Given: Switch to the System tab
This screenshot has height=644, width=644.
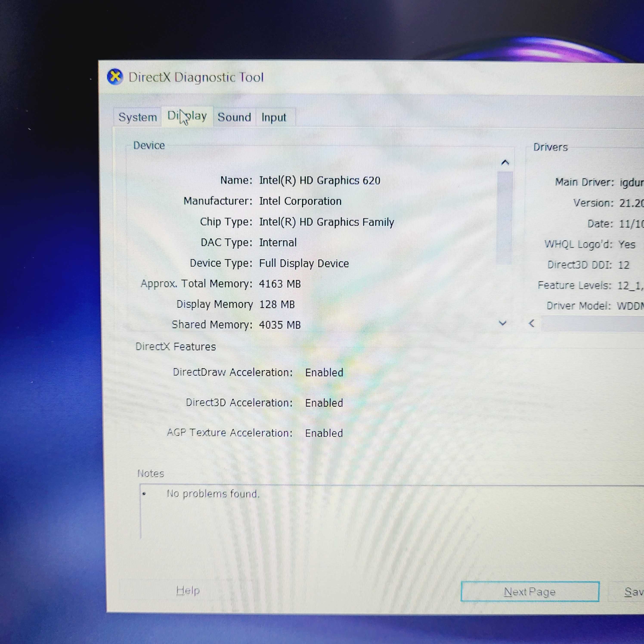Looking at the screenshot, I should [138, 117].
